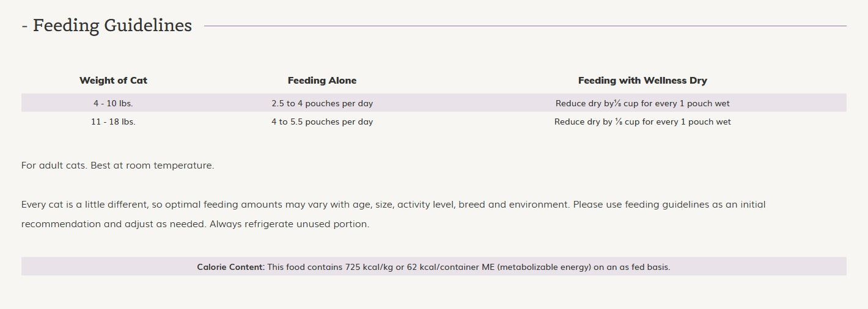Click the 4 - 10 lbs. weight cell
Viewport: 868px width, 309px height.
point(113,104)
